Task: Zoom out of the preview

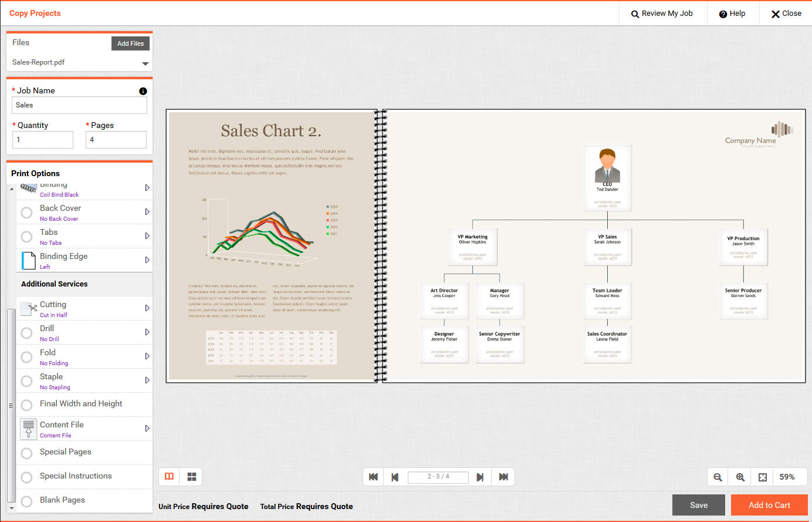Action: tap(718, 477)
